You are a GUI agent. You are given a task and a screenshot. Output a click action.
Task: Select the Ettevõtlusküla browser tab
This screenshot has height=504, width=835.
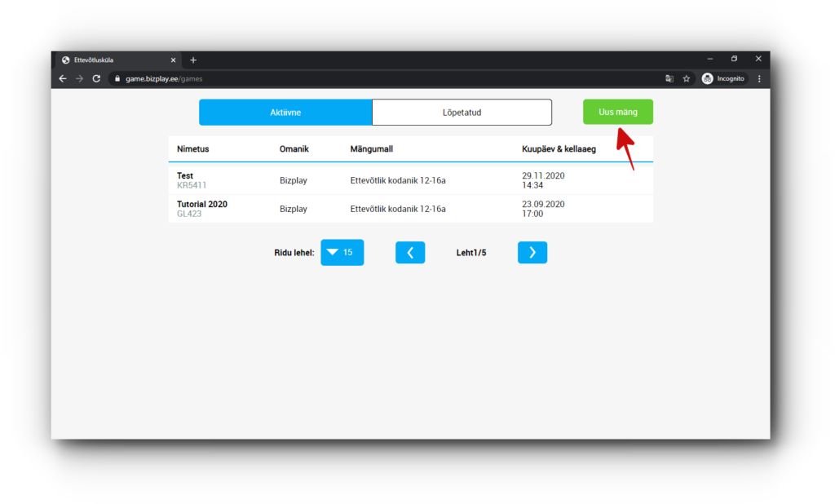tap(114, 60)
